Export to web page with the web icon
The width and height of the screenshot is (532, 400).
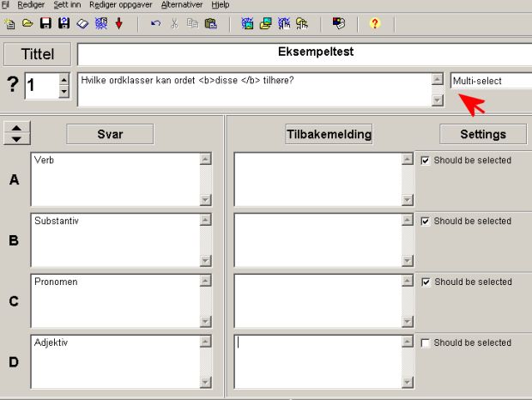coord(101,23)
